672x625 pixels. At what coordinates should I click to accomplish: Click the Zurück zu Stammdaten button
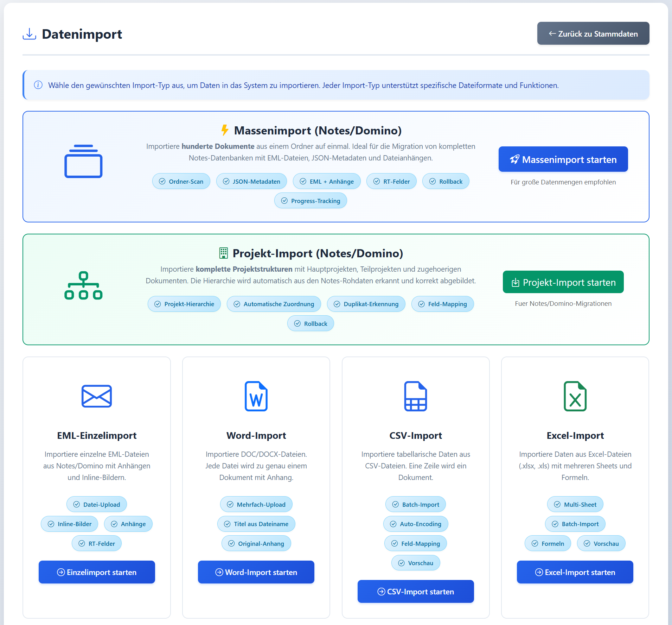pos(593,33)
